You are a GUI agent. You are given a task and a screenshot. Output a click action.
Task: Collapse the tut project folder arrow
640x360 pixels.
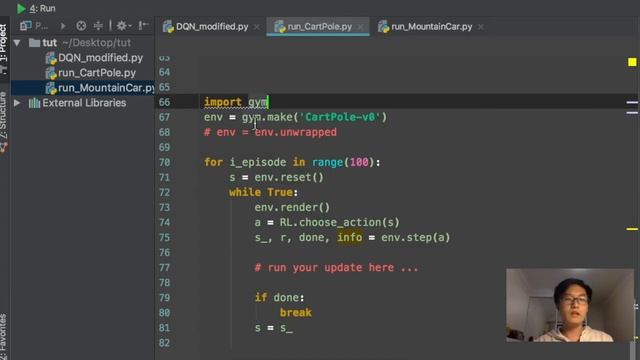pyautogui.click(x=17, y=42)
